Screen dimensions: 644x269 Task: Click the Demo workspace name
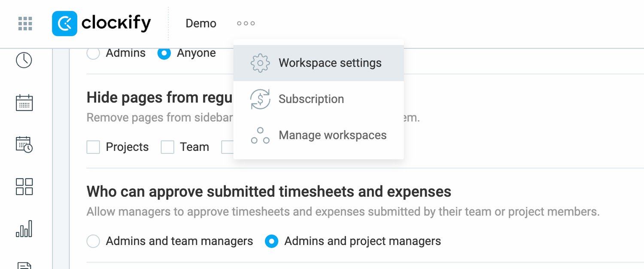coord(201,23)
